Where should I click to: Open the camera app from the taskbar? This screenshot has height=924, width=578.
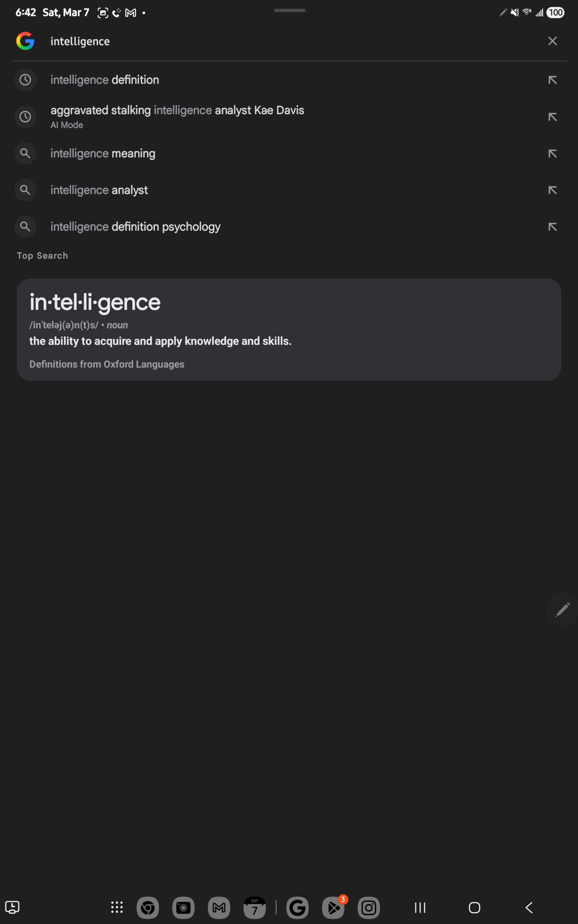coord(183,907)
